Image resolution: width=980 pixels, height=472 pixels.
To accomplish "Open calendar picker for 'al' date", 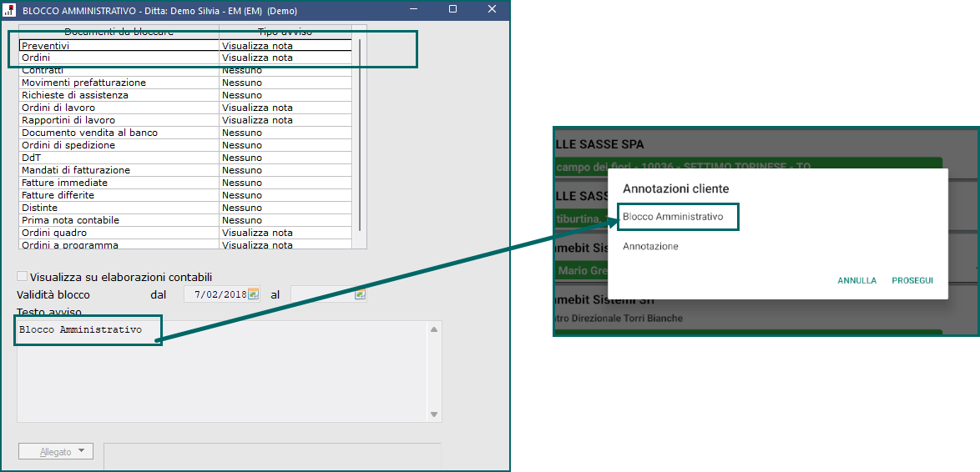I will 360,294.
